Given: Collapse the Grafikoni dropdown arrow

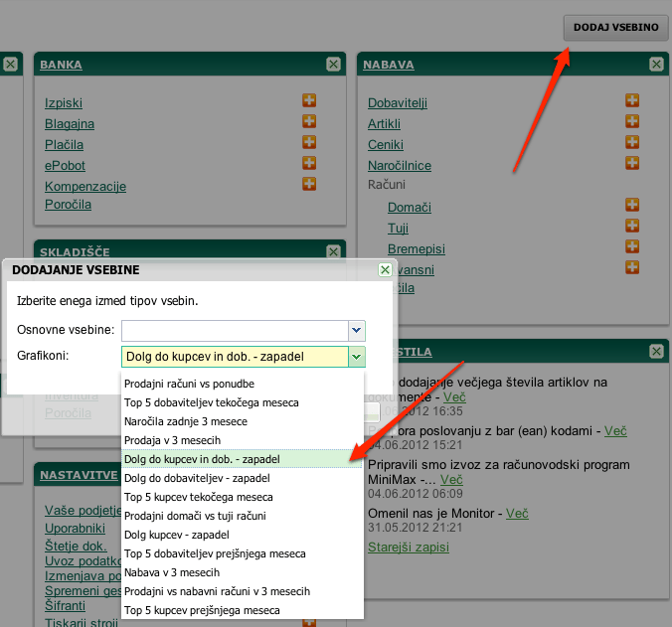Looking at the screenshot, I should pos(357,357).
